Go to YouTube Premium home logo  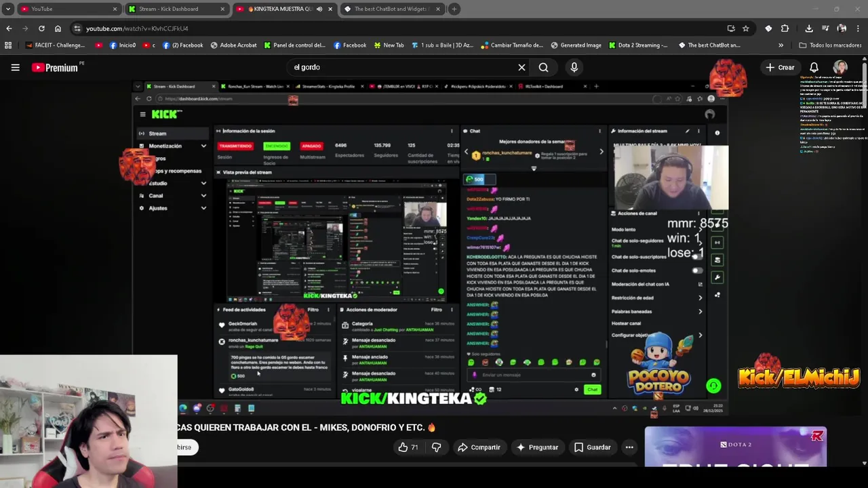click(x=54, y=67)
